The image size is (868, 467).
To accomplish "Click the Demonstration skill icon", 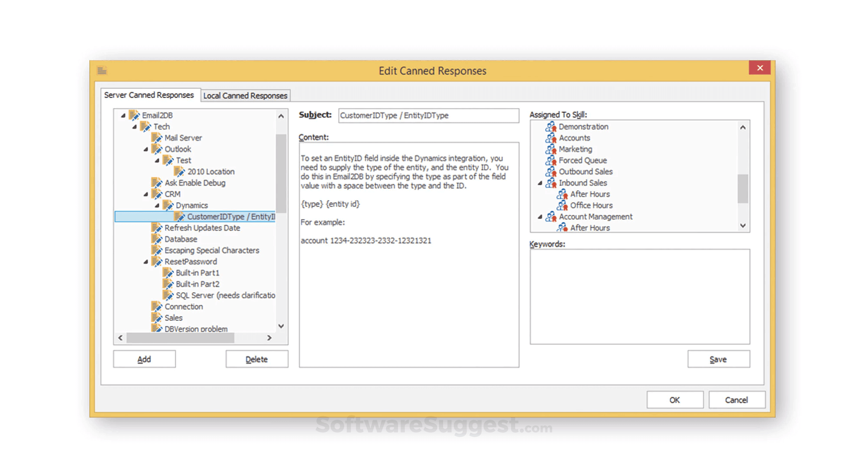I will pyautogui.click(x=551, y=127).
